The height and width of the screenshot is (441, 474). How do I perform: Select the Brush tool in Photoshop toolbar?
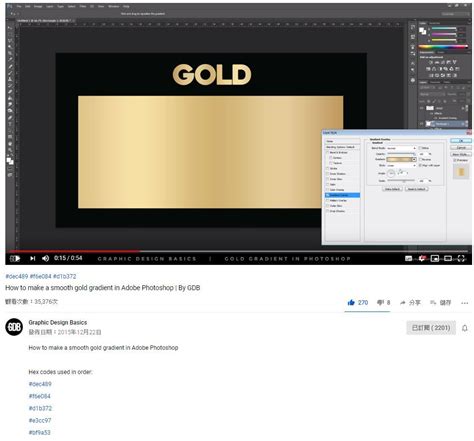(10, 73)
